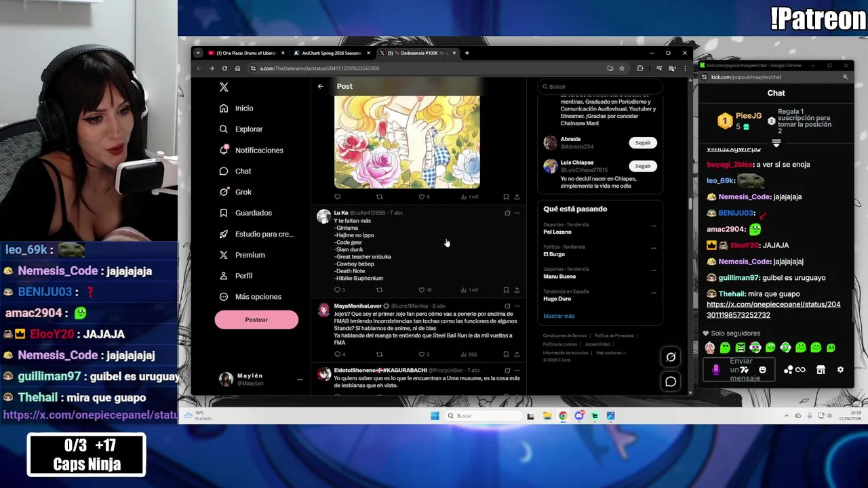Image resolution: width=868 pixels, height=488 pixels.
Task: Open floating messages chat button
Action: (671, 382)
